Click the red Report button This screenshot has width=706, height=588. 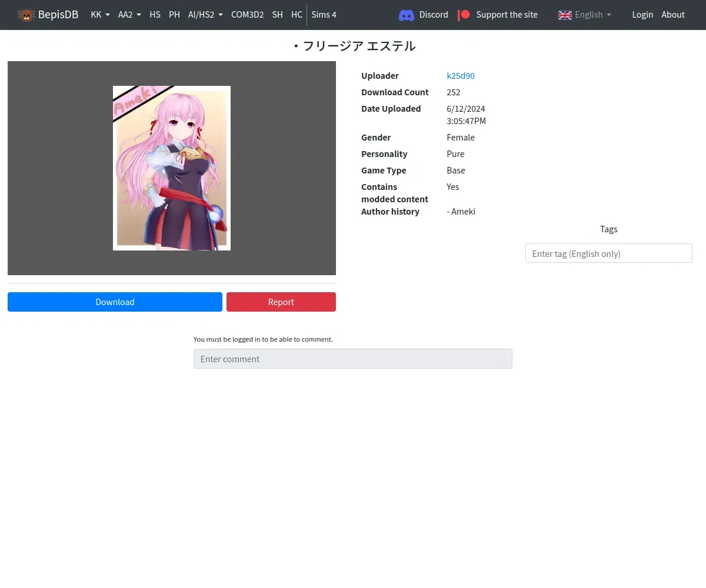click(281, 302)
